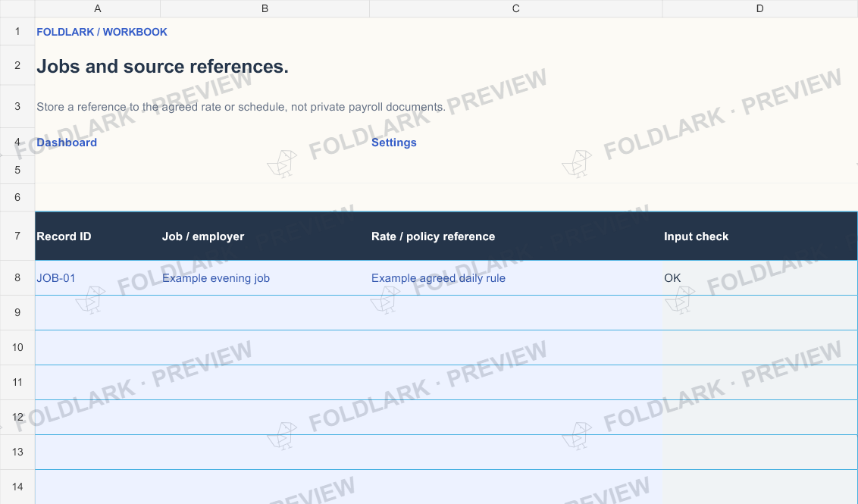Select row 7 header
Screen dimensions: 858x504
17,236
